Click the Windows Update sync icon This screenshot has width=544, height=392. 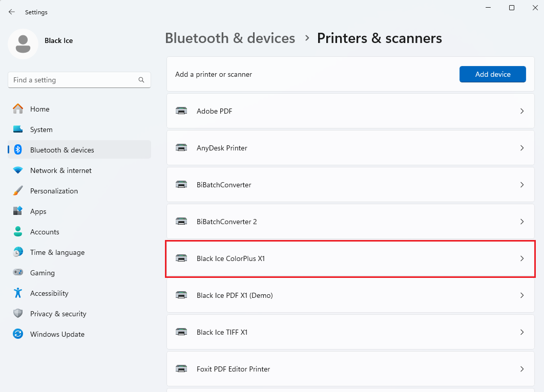tap(18, 334)
